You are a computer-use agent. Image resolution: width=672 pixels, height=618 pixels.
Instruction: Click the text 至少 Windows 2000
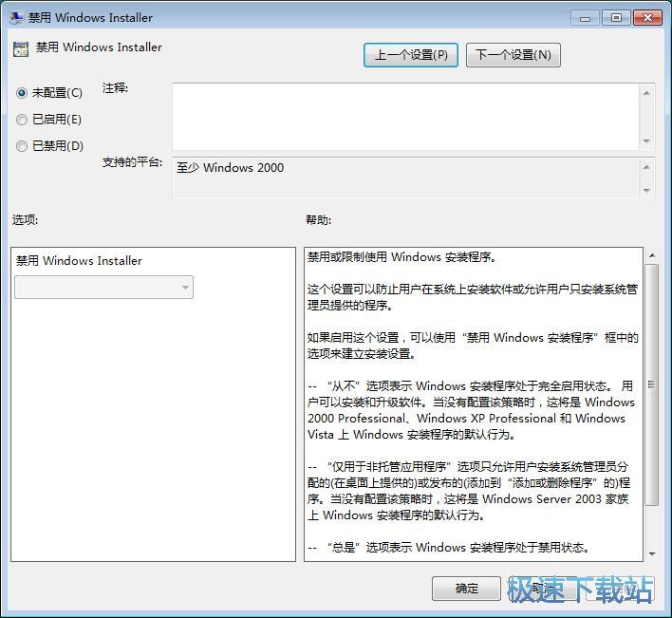230,168
